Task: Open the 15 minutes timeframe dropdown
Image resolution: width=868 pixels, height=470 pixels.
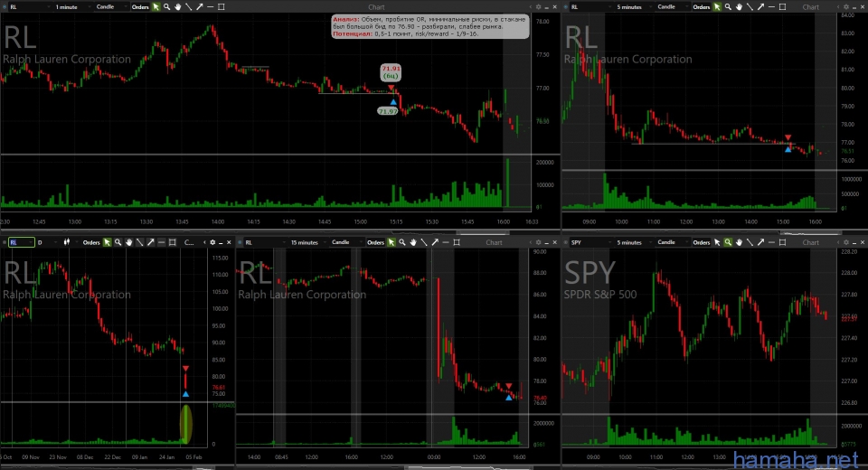Action: pyautogui.click(x=307, y=242)
